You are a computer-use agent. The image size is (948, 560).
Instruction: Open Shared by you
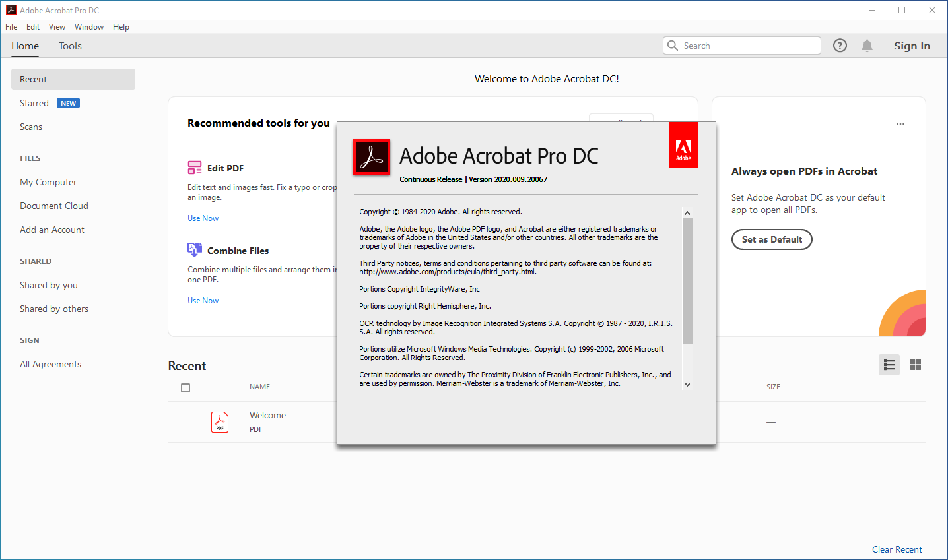[49, 285]
